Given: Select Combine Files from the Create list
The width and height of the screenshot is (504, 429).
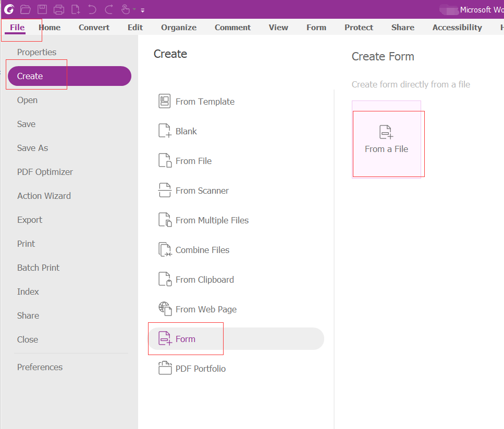Looking at the screenshot, I should coord(201,250).
